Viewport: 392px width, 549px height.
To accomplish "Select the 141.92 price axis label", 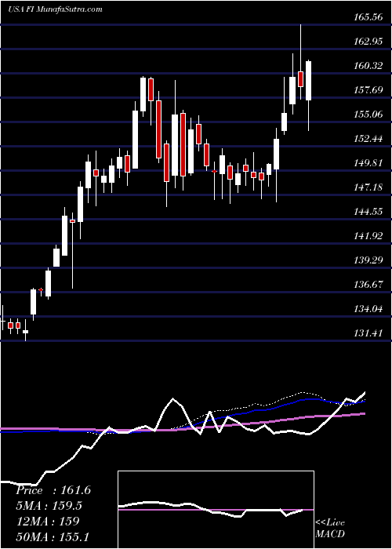I will pos(368,235).
